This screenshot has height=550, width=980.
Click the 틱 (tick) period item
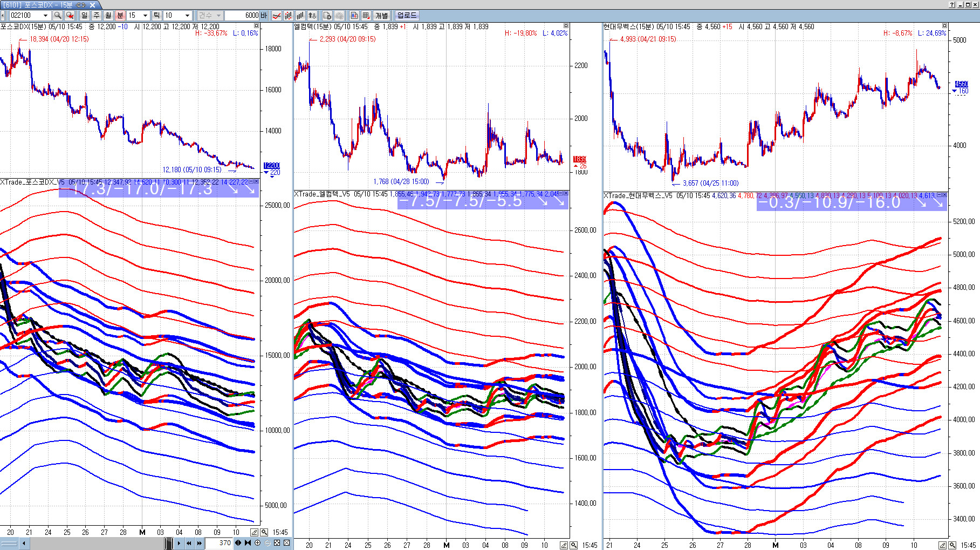tap(156, 16)
